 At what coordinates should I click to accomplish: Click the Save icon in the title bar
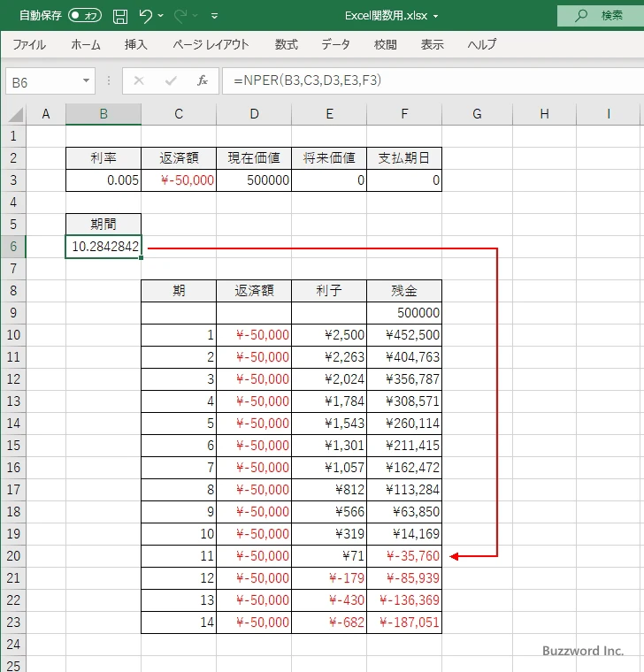(120, 16)
